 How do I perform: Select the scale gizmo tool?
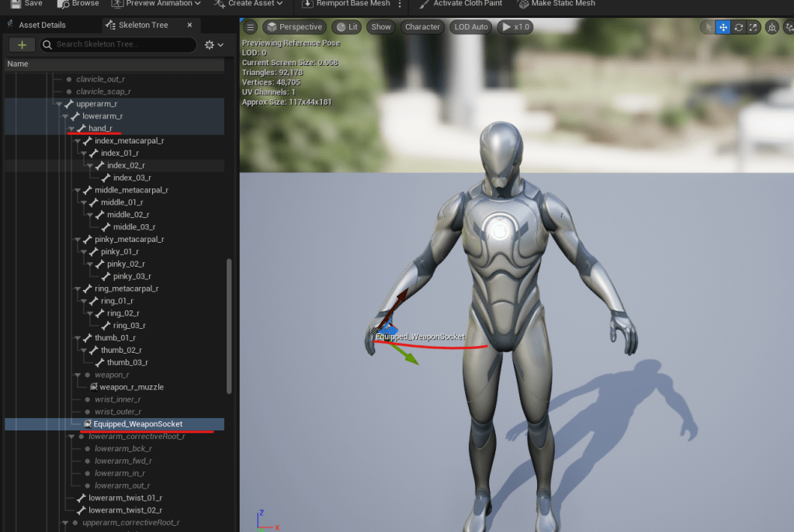coord(753,27)
